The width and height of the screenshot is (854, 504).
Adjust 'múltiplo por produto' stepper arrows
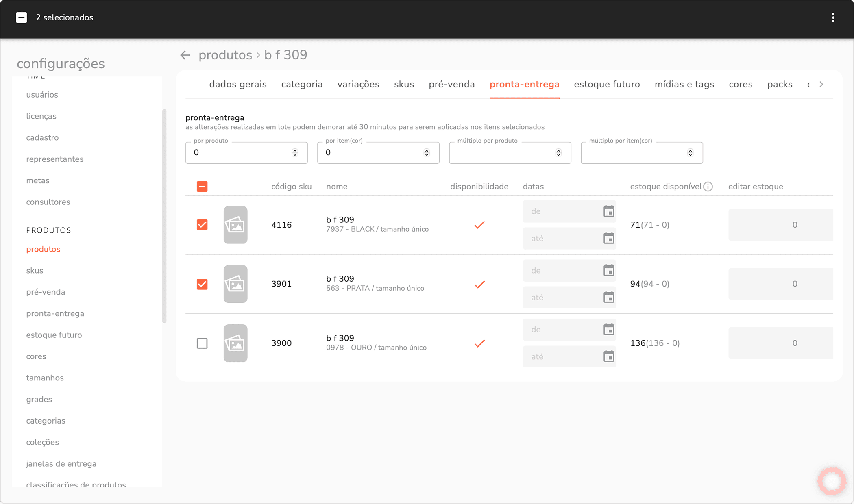[x=558, y=153]
